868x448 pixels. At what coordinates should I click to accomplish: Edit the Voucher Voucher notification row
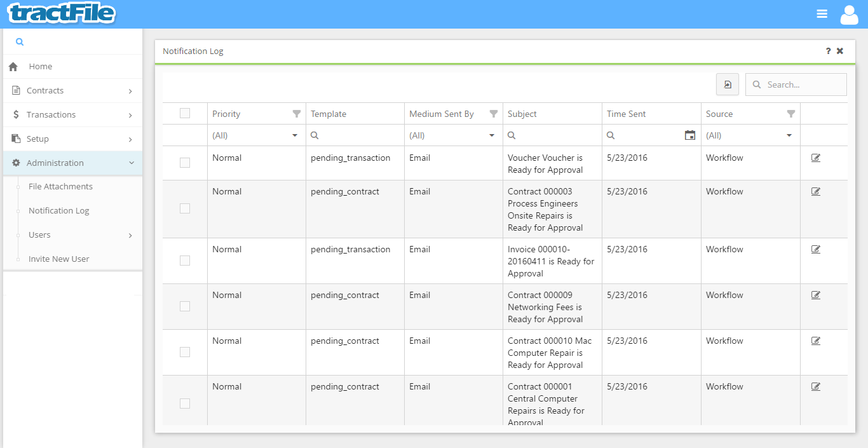click(816, 158)
